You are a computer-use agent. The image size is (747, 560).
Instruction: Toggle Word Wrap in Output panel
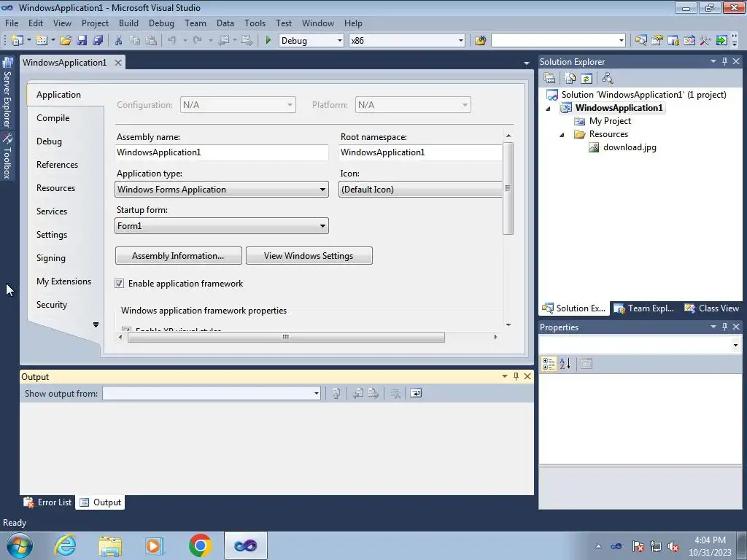point(416,393)
